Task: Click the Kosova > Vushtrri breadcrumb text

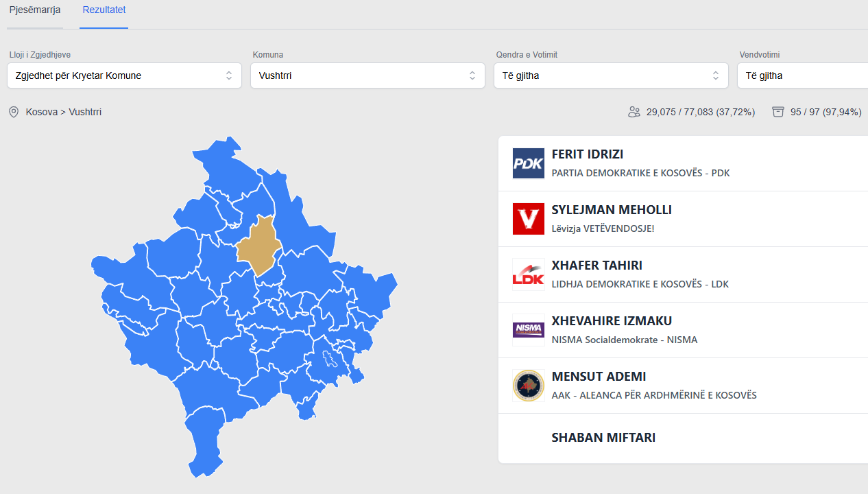Action: click(x=64, y=112)
